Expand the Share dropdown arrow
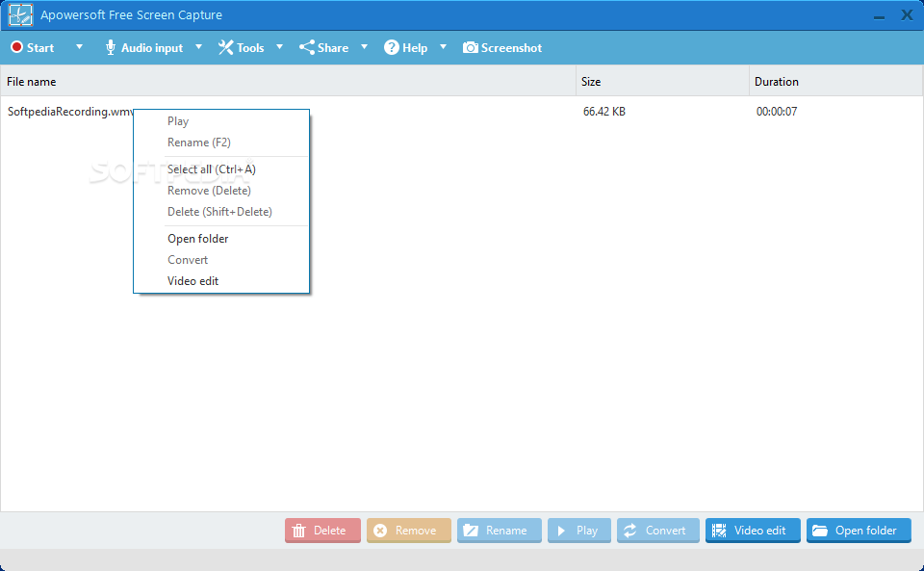Viewport: 924px width, 571px height. 364,47
